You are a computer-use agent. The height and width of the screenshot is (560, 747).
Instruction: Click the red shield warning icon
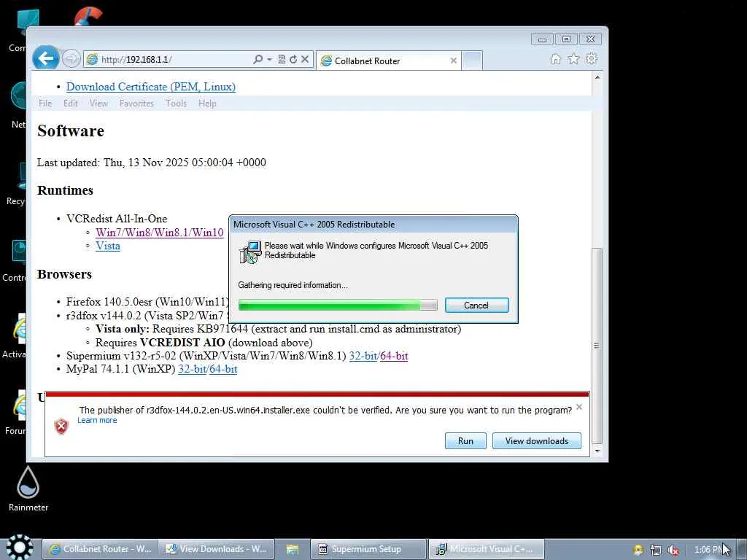pos(61,426)
